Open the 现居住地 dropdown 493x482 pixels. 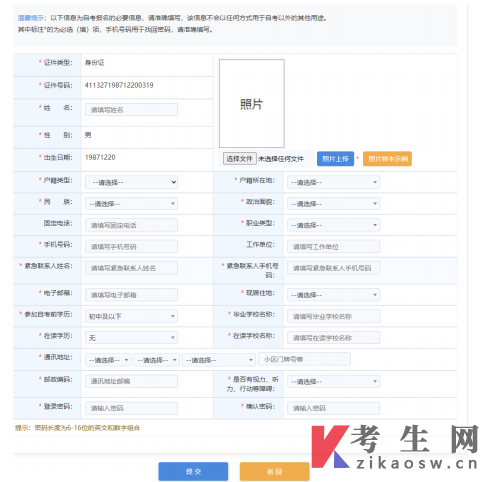333,295
